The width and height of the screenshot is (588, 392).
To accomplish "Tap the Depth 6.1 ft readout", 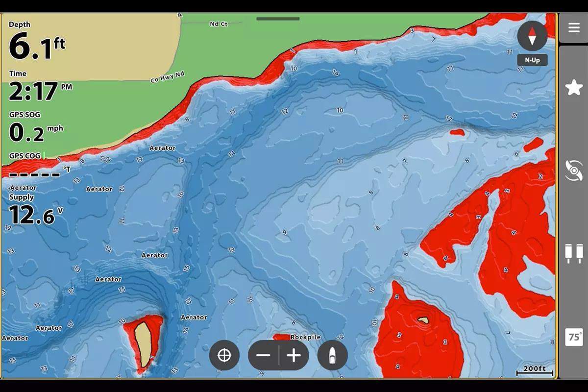I will pyautogui.click(x=37, y=41).
